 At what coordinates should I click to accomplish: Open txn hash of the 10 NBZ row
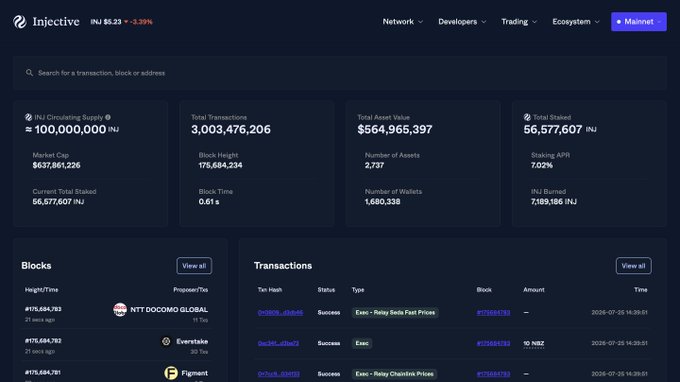click(x=278, y=343)
